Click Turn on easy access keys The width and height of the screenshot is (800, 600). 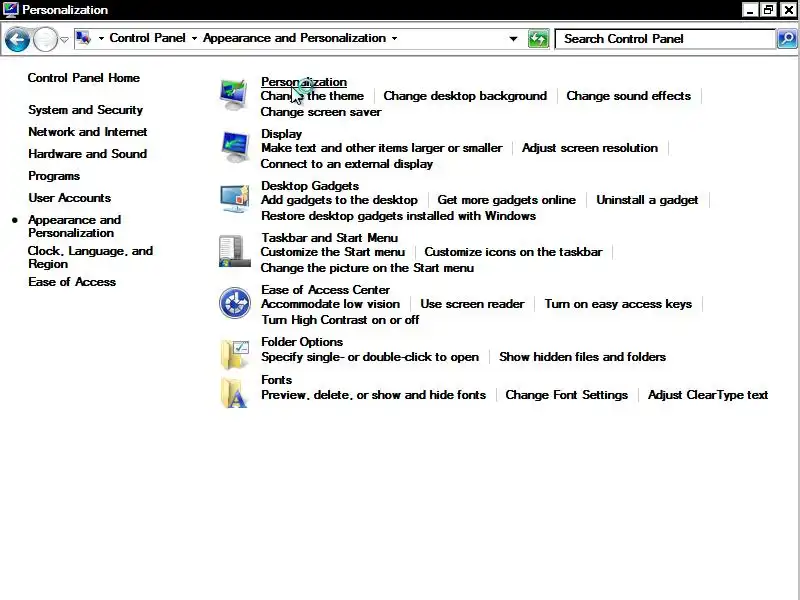[618, 304]
